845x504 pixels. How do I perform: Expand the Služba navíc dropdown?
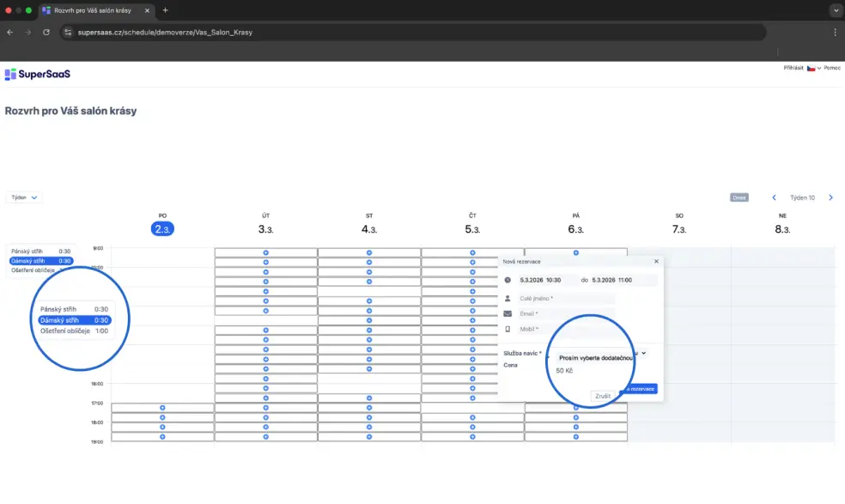[x=643, y=353]
